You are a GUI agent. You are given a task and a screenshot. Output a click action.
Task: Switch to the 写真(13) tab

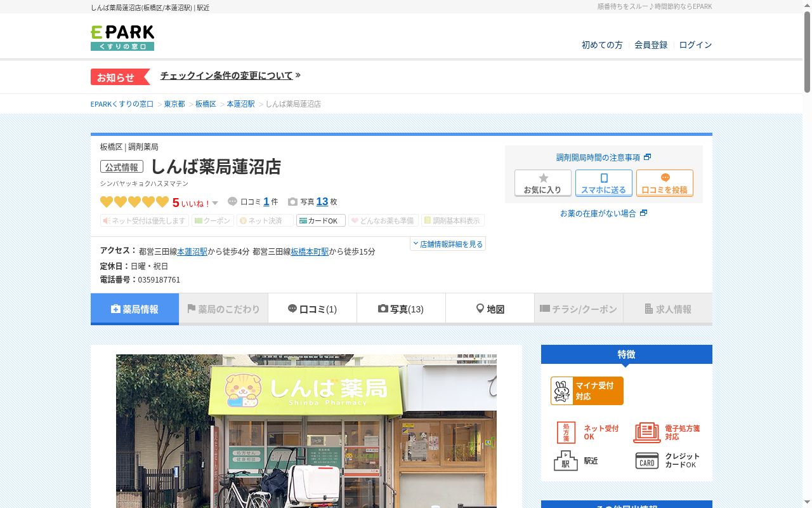(401, 309)
